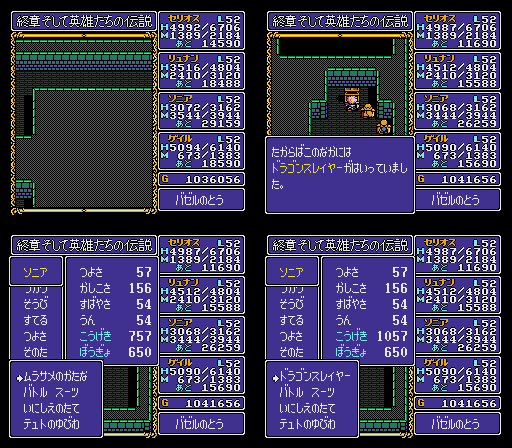Click the G gold icon next to 1036056
The height and width of the screenshot is (448, 512).
pyautogui.click(x=165, y=179)
